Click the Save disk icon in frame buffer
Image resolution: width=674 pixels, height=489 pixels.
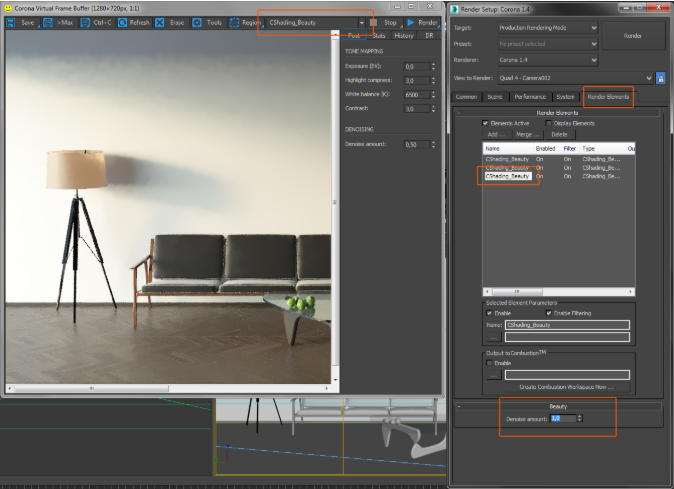[x=11, y=22]
